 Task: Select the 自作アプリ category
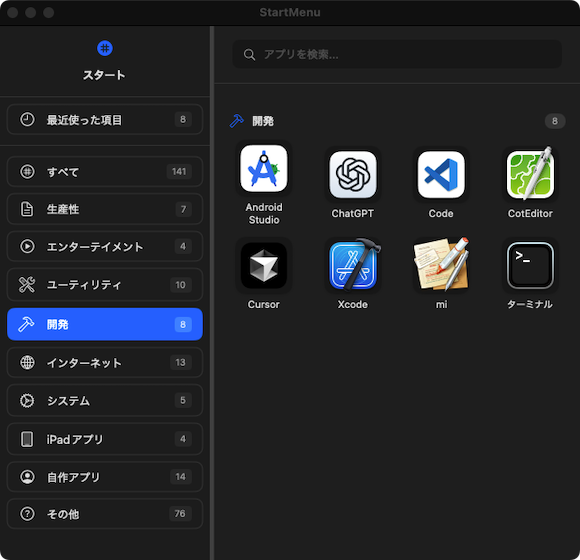click(x=105, y=477)
